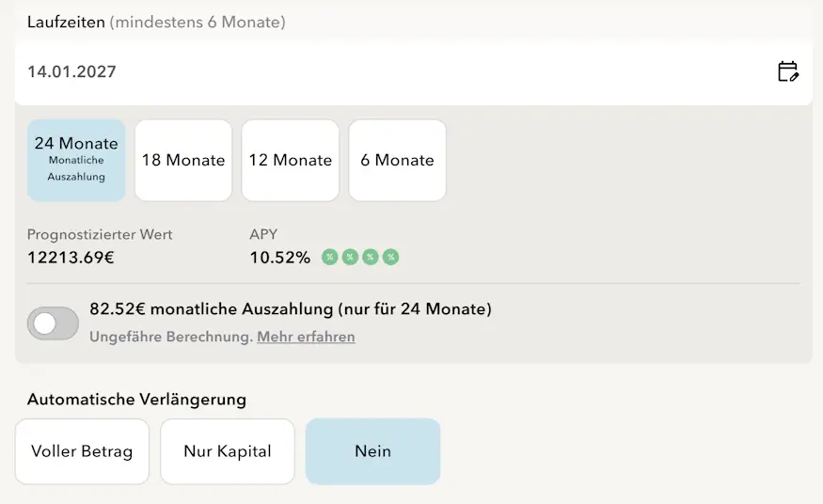Pick the 12 Monate term
The width and height of the screenshot is (823, 504).
coord(291,160)
